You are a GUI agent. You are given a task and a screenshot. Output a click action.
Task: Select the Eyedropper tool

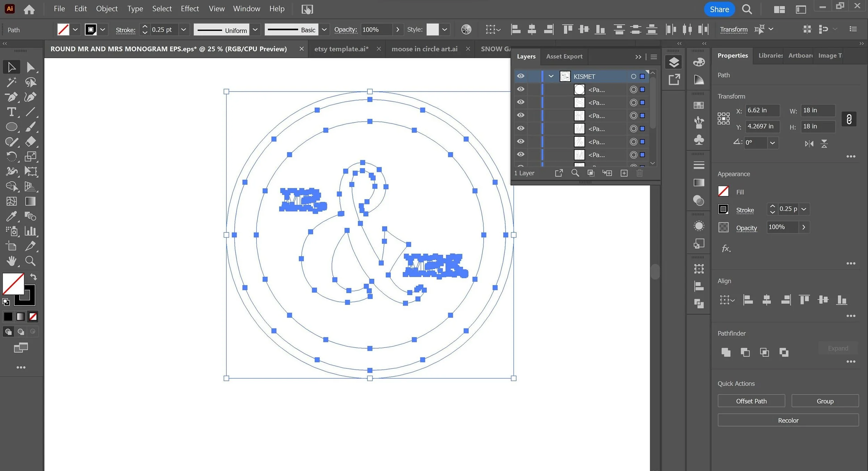coord(11,216)
